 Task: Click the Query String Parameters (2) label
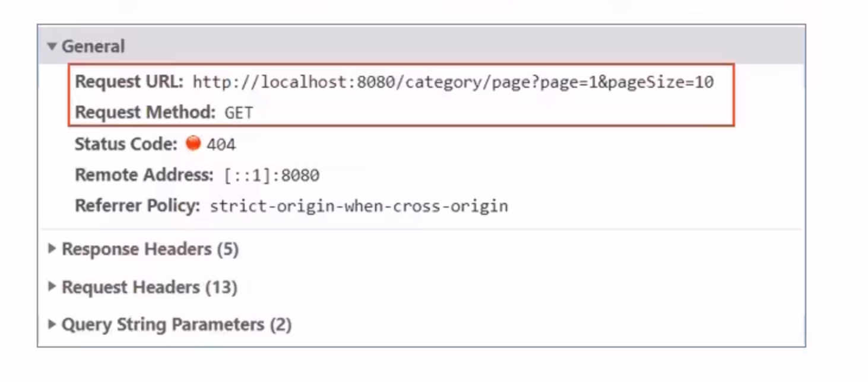pyautogui.click(x=177, y=324)
